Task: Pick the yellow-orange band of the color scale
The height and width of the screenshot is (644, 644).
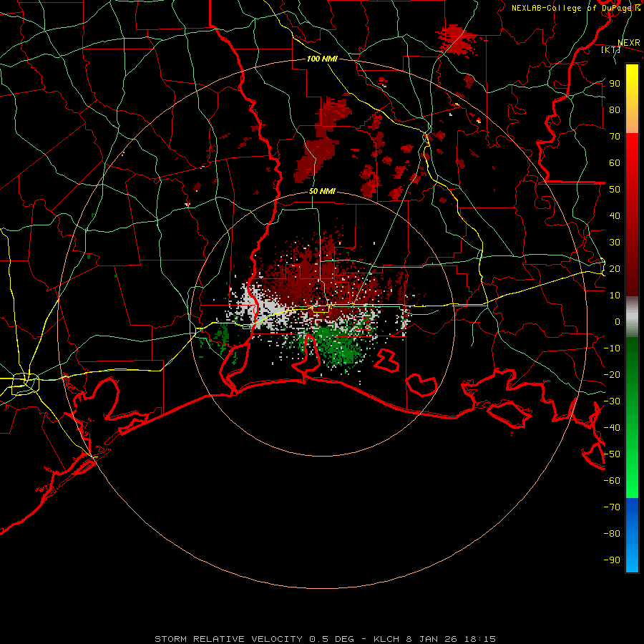Action: tap(632, 99)
